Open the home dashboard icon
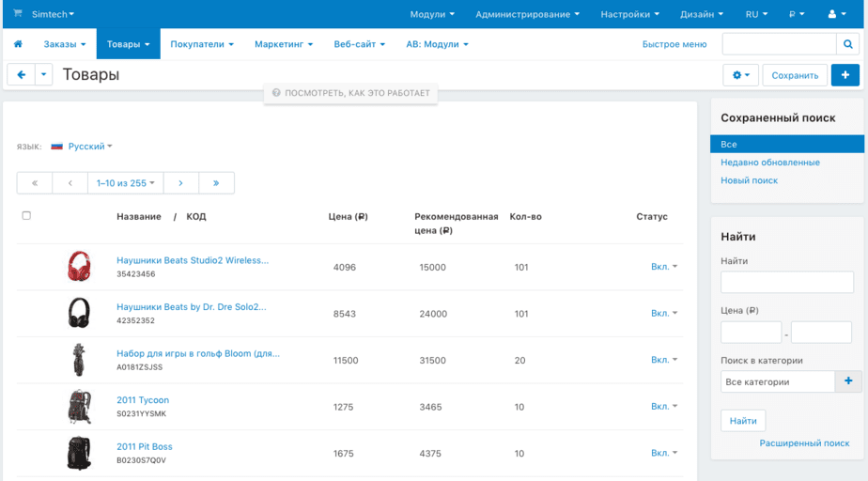Viewport: 868px width, 481px height. click(x=18, y=44)
